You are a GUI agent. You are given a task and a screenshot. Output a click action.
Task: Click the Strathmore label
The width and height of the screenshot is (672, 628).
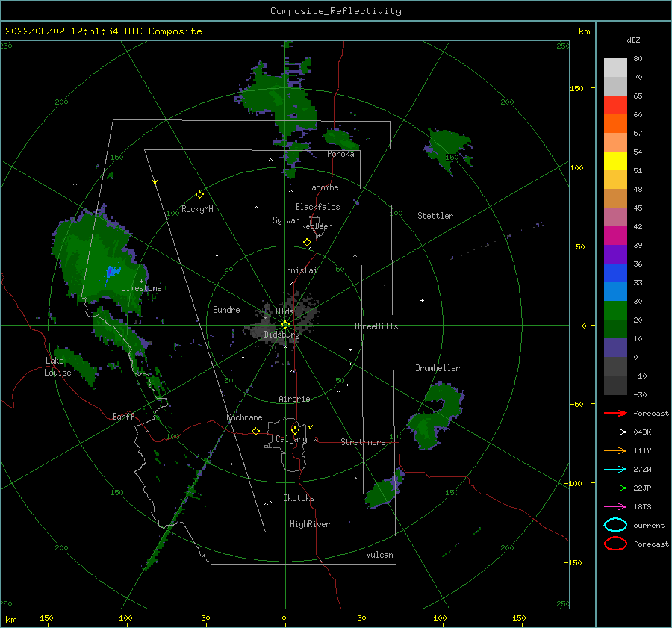(x=363, y=442)
